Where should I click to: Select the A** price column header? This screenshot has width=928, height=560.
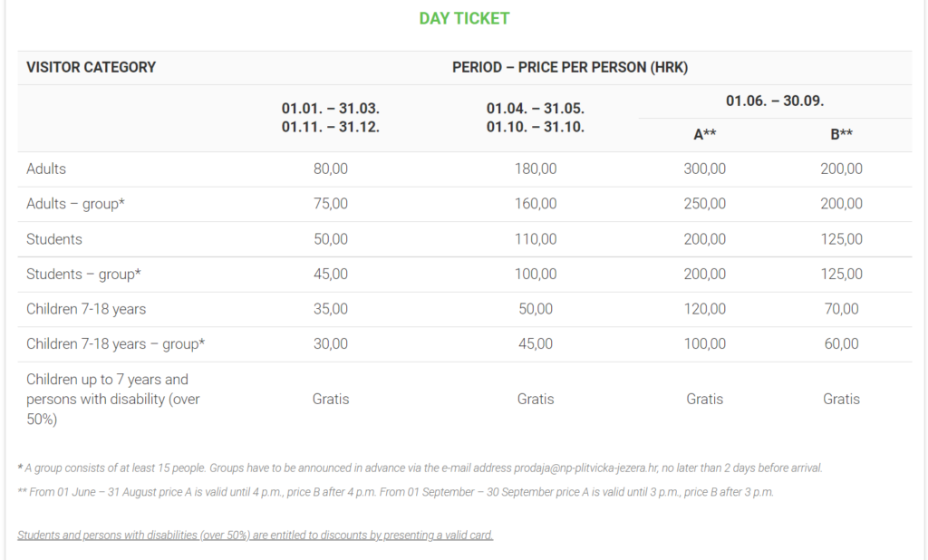[705, 134]
